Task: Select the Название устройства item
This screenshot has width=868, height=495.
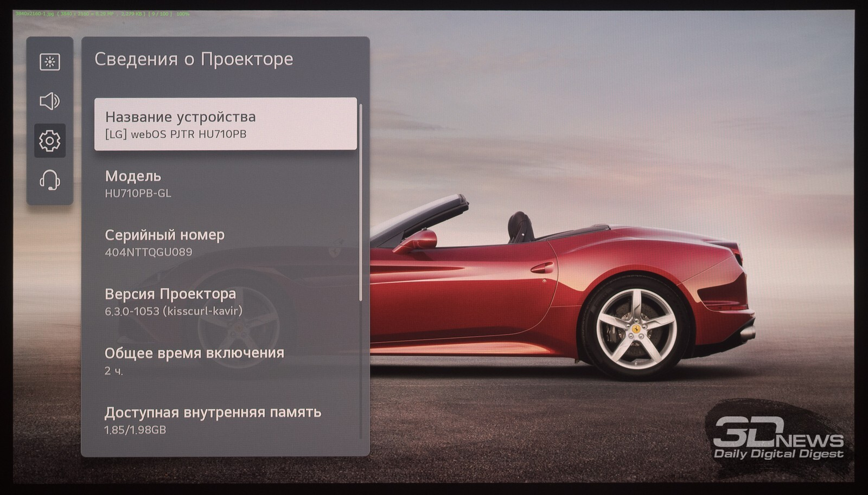Action: point(225,124)
